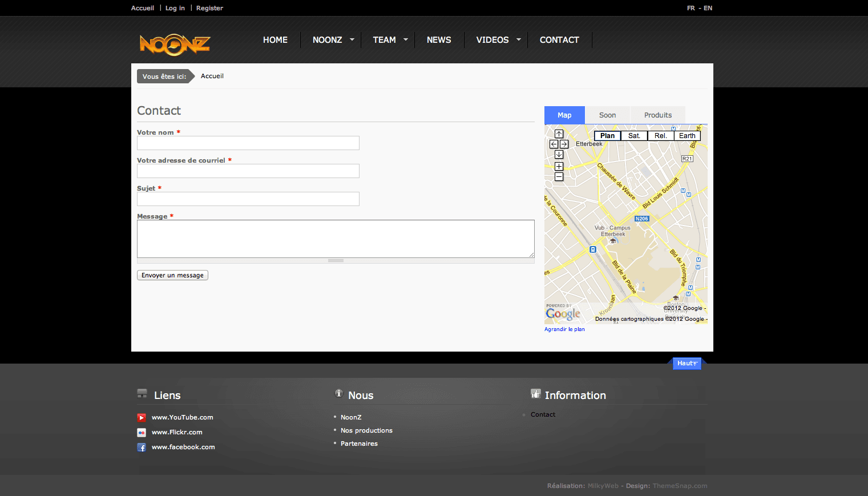Viewport: 868px width, 496px height.
Task: Switch the map to Sat. view
Action: pos(634,136)
